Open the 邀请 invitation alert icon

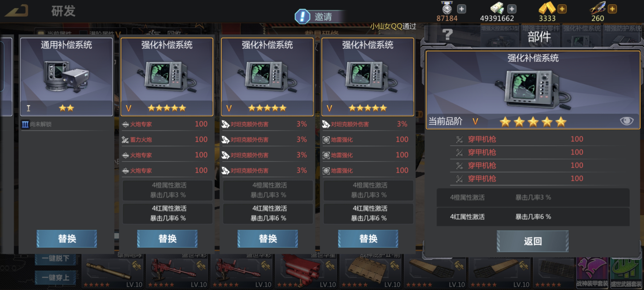(302, 16)
